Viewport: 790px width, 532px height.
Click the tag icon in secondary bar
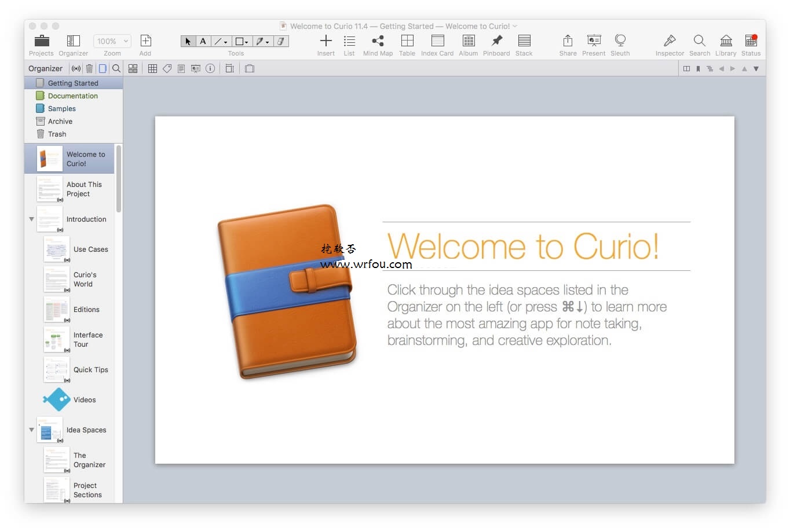point(167,68)
